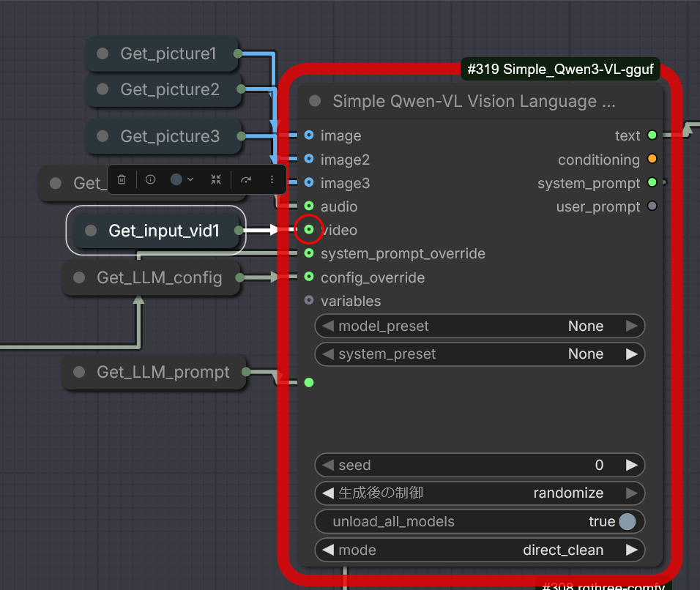Click the image input socket
Image resolution: width=700 pixels, height=590 pixels.
(x=309, y=135)
